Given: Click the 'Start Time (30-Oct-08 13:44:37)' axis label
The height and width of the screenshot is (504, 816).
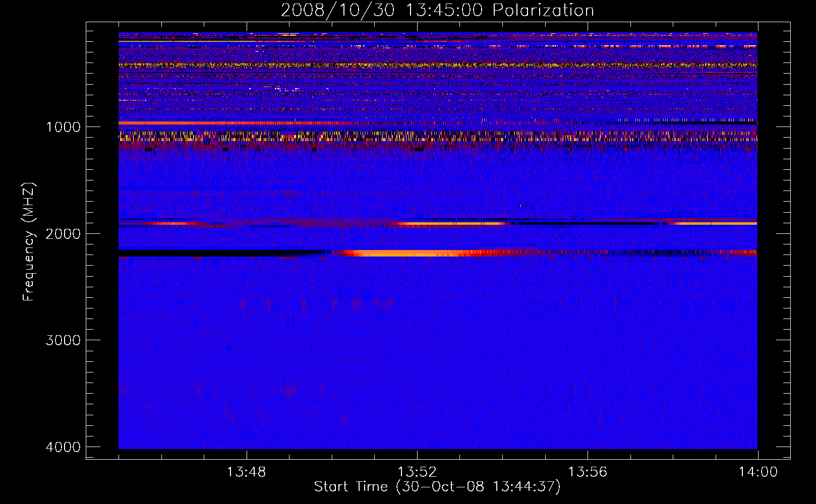Looking at the screenshot, I should (x=437, y=487).
